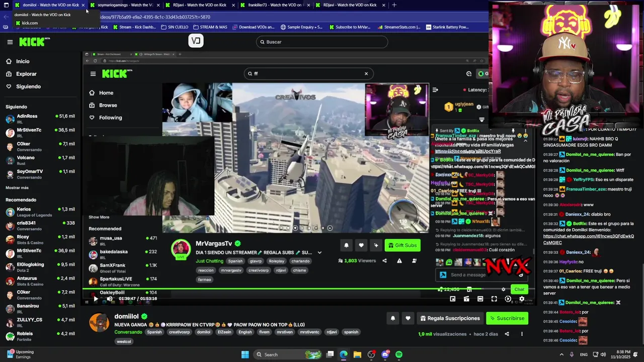Viewport: 644px width, 362px height.
Task: Open File Explorer from taskbar
Action: (357, 354)
